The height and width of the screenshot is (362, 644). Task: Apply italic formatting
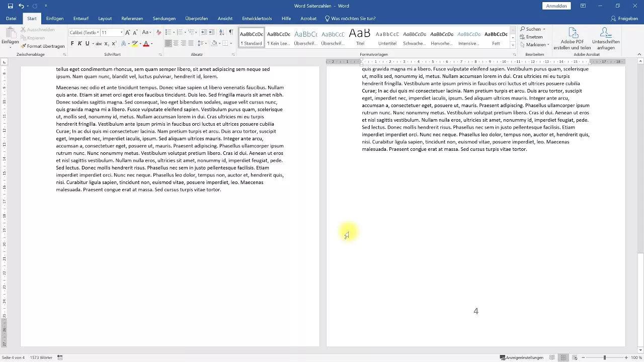click(x=78, y=44)
